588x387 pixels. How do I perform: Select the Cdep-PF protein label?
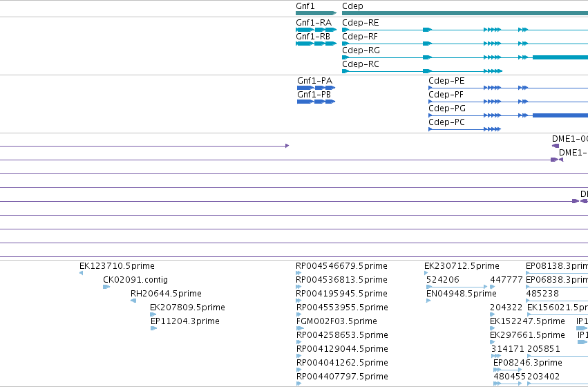(446, 95)
